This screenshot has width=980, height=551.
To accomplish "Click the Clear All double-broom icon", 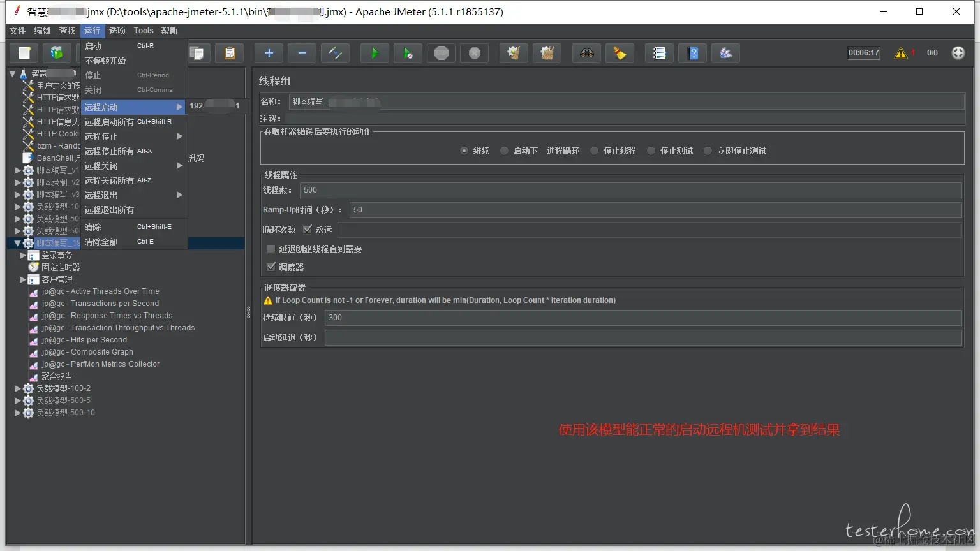I will click(547, 53).
